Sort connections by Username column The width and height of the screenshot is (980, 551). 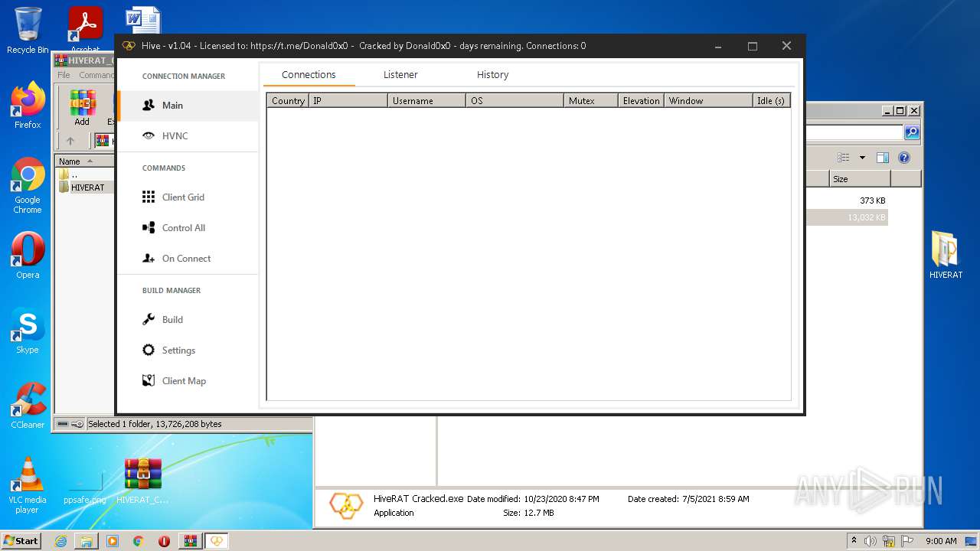coord(427,101)
